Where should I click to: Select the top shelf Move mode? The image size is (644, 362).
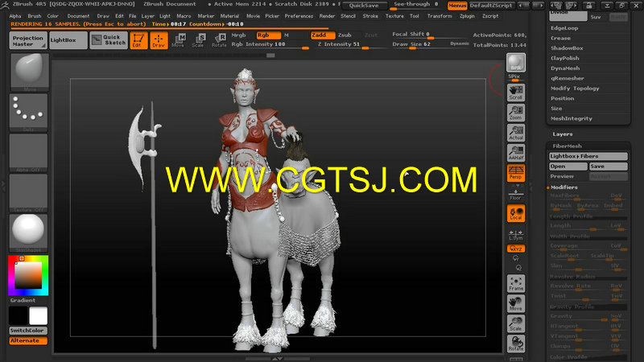tap(178, 40)
